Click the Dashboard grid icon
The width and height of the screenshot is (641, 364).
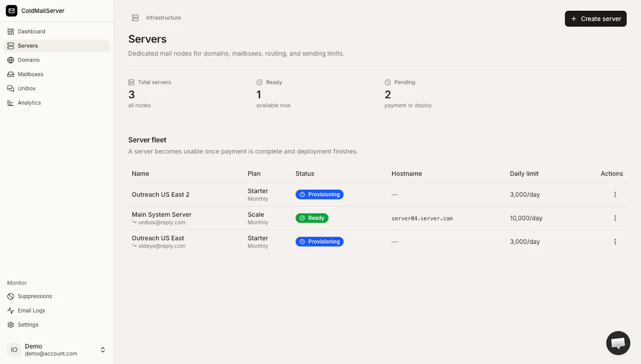point(11,32)
